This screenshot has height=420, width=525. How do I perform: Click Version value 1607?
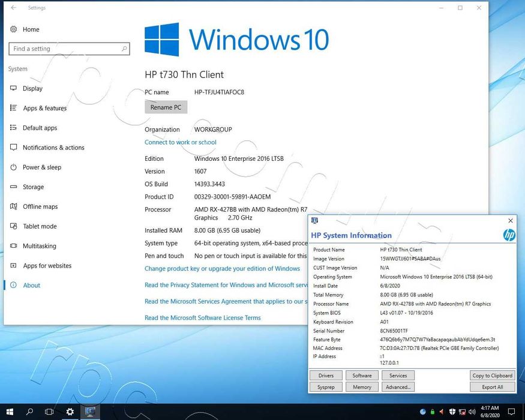(x=200, y=171)
